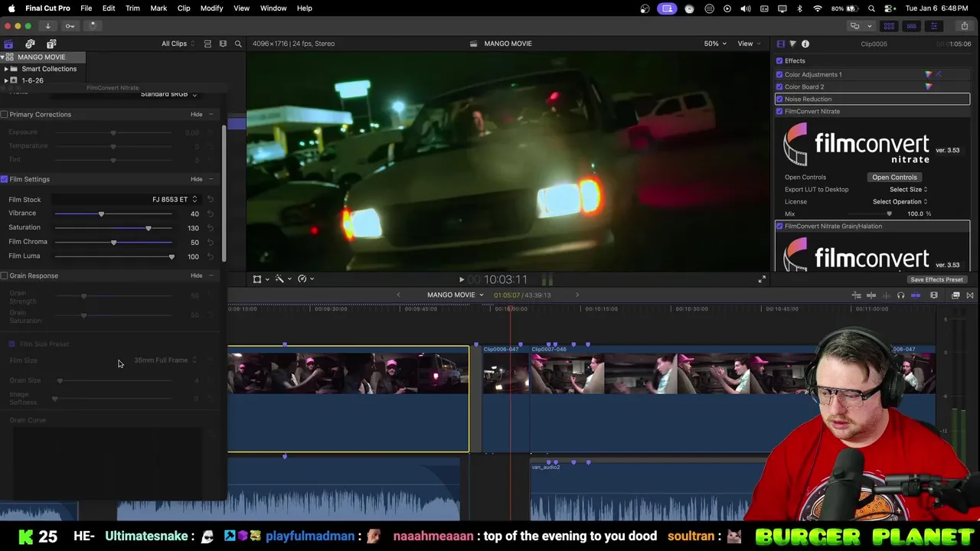Screen dimensions: 980x551
Task: Adjust the Vibrance slider
Action: tap(101, 214)
